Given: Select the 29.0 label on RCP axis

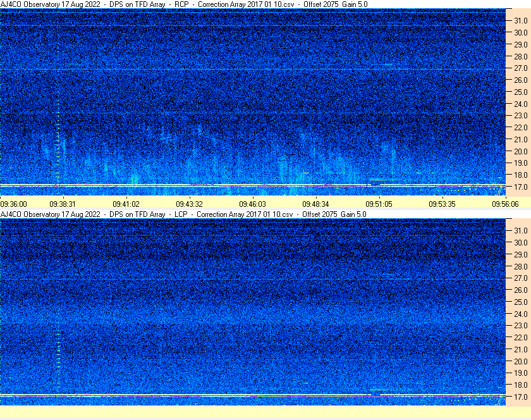Looking at the screenshot, I should coord(521,44).
